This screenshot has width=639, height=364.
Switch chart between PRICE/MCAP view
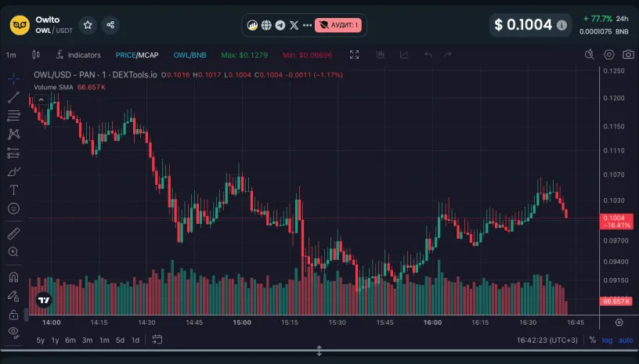point(136,55)
